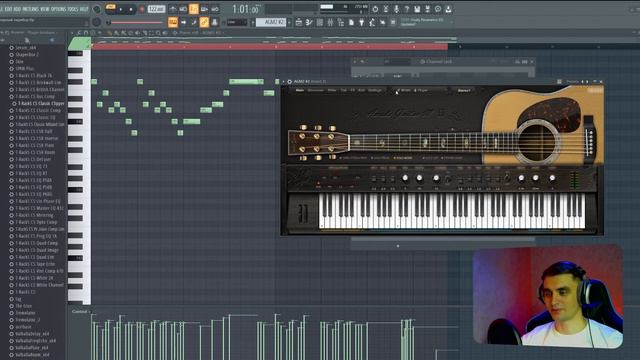Click the 122 tempo display
This screenshot has height=360, width=640.
pos(156,9)
